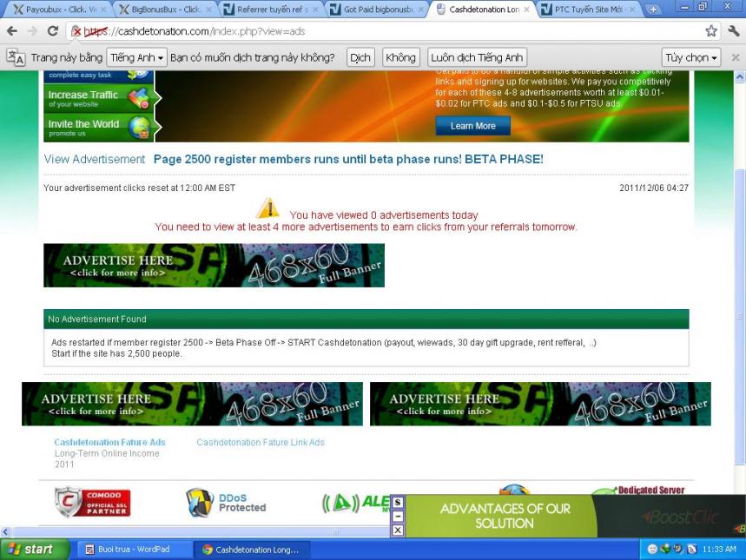Click the crossed-out https security icon
This screenshot has width=746, height=560.
[76, 31]
